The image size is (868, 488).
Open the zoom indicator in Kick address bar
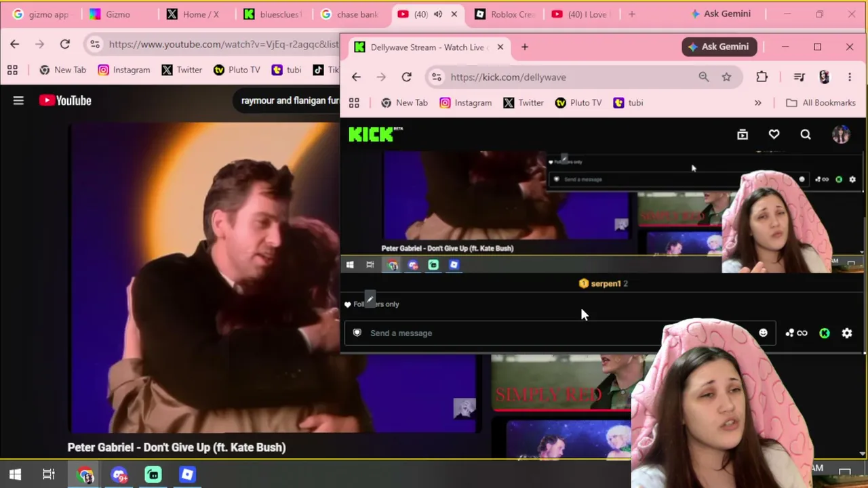tap(704, 77)
